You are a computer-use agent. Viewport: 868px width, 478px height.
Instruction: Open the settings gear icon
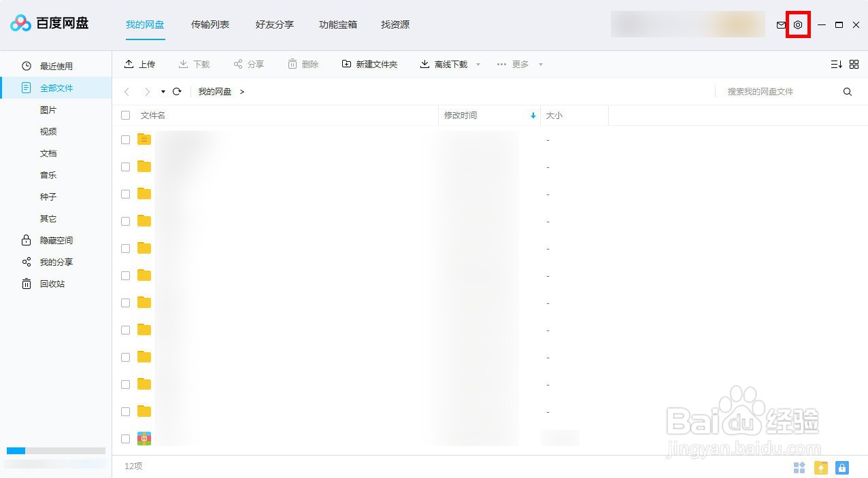click(797, 24)
